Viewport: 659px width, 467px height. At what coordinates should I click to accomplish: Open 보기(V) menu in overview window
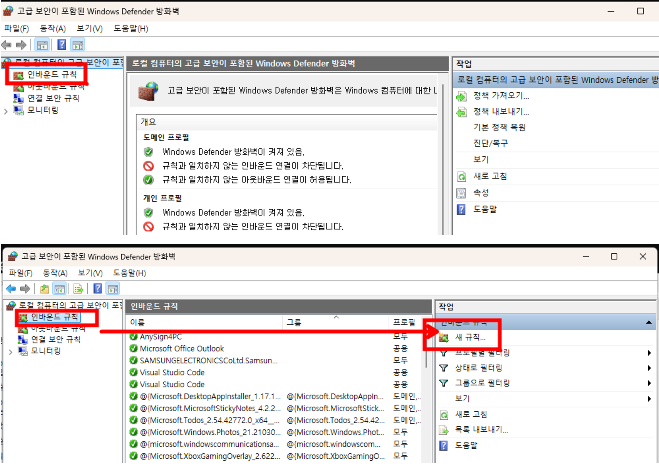(89, 29)
